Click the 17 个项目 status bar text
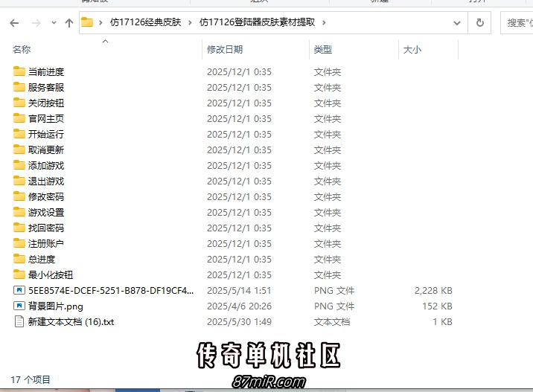The width and height of the screenshot is (533, 392). 31,379
